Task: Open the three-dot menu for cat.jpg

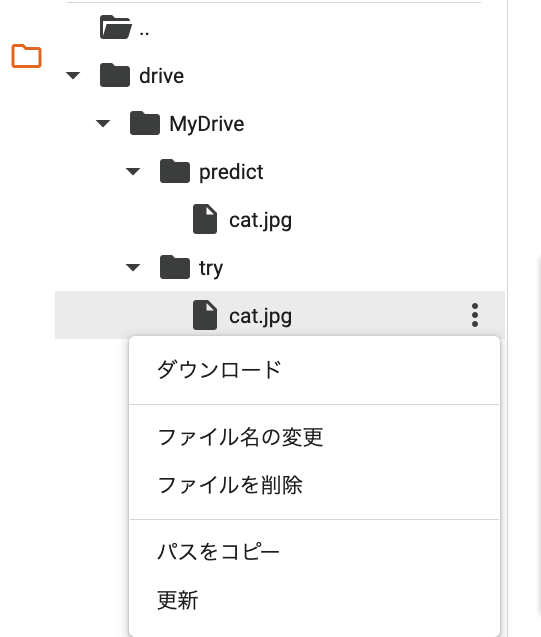Action: [x=475, y=315]
